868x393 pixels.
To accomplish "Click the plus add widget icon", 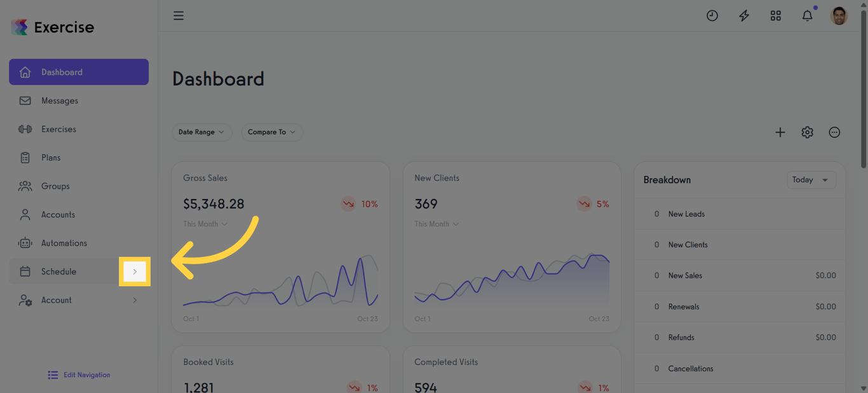I will click(x=780, y=132).
